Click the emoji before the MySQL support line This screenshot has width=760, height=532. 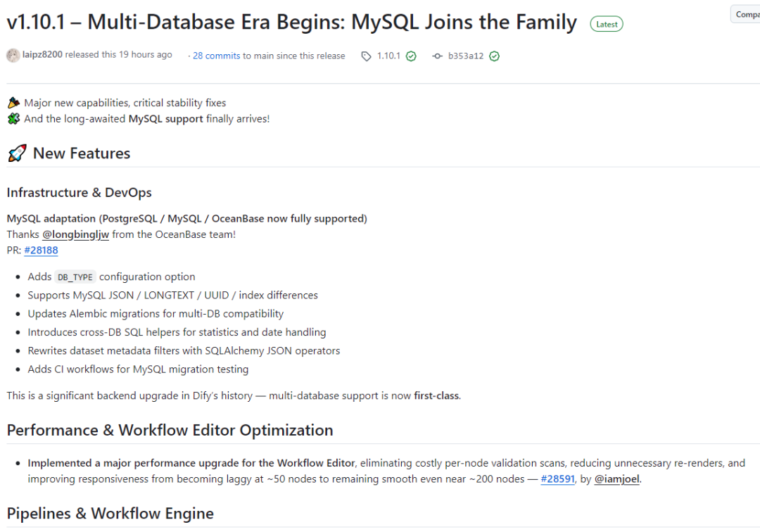point(13,119)
